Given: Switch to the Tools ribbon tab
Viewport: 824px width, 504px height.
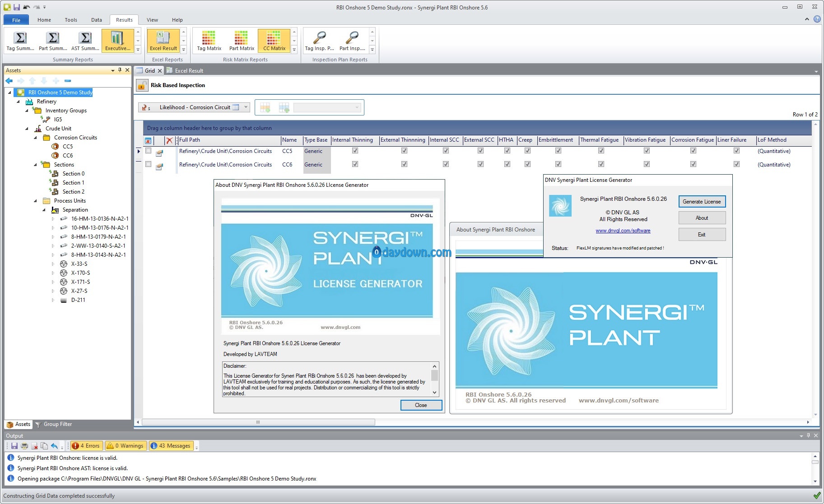Looking at the screenshot, I should [71, 20].
